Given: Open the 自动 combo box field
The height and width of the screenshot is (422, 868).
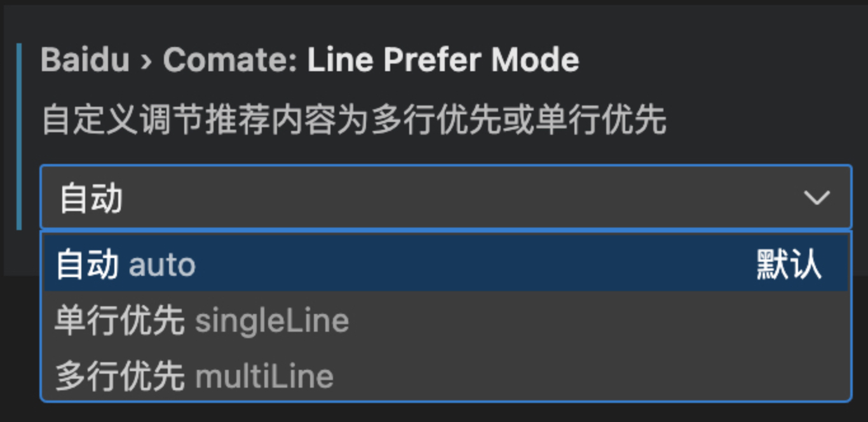Looking at the screenshot, I should (445, 197).
